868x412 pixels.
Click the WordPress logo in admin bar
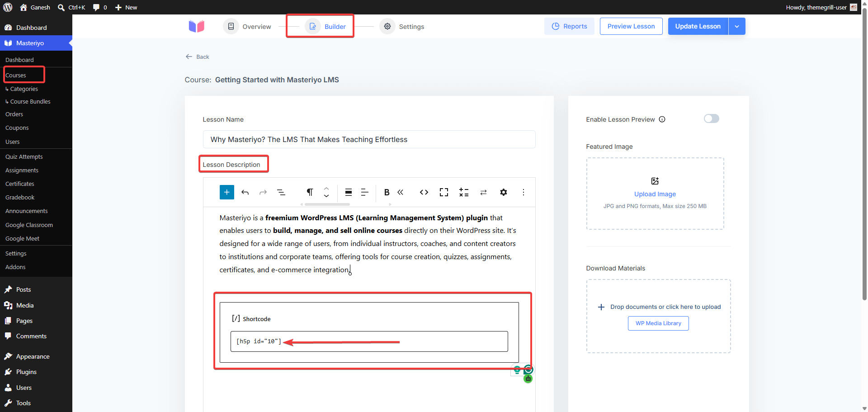8,7
